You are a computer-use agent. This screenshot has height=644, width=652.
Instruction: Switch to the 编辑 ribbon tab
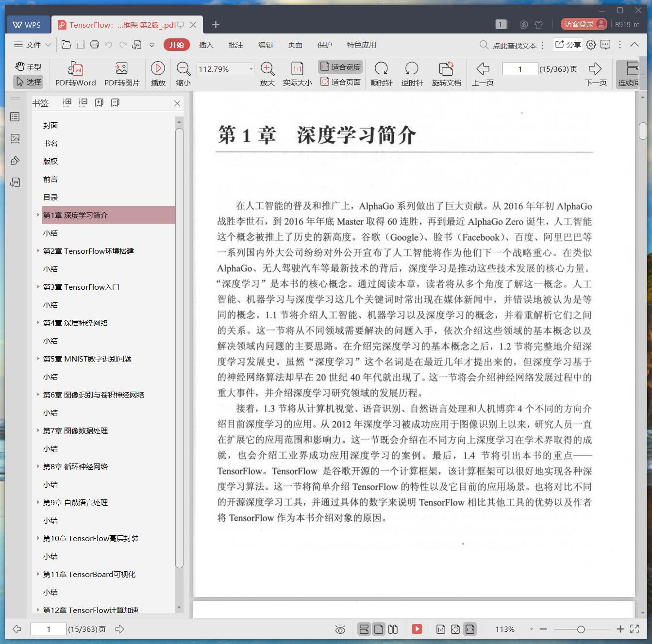click(265, 45)
